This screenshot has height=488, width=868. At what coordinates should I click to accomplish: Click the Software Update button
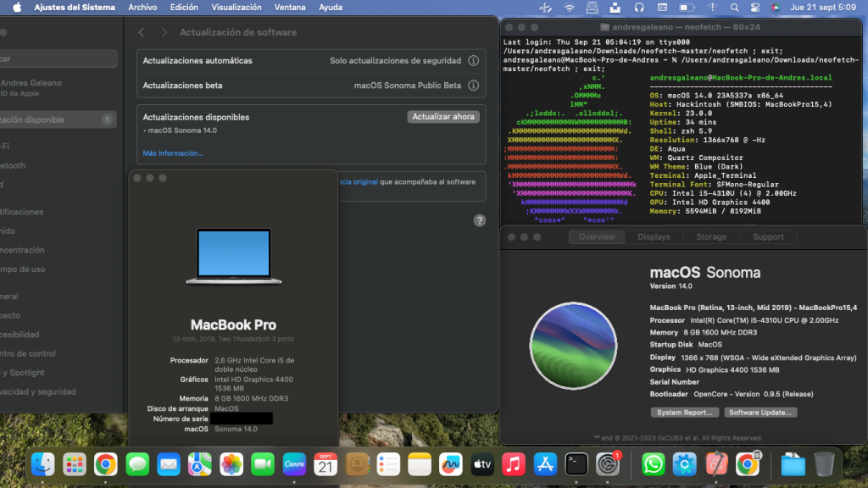click(760, 413)
